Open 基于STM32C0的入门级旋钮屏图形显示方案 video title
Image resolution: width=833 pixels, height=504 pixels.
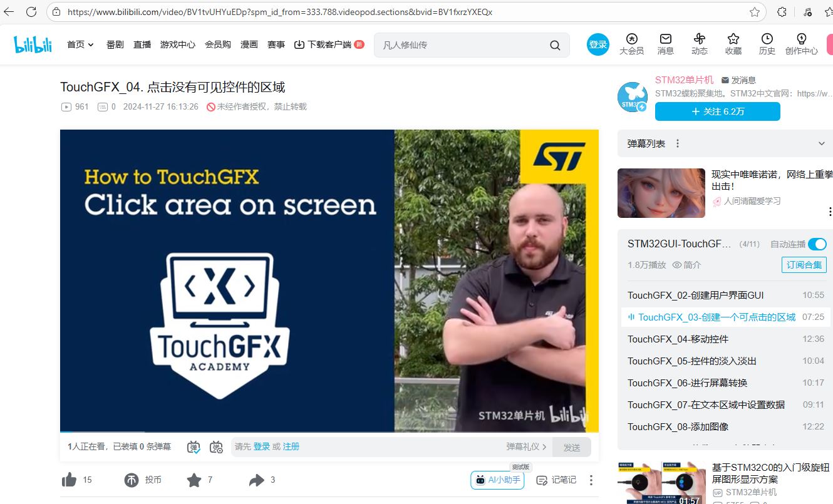click(x=770, y=473)
